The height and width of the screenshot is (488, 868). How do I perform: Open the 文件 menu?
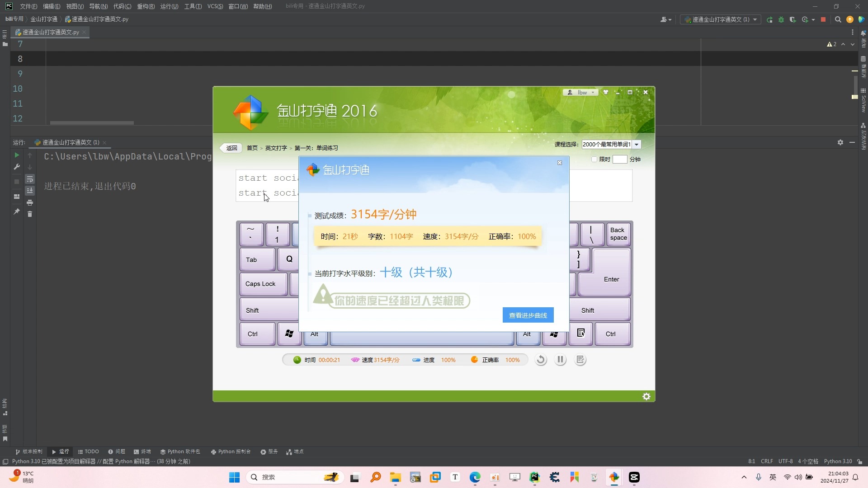point(28,6)
